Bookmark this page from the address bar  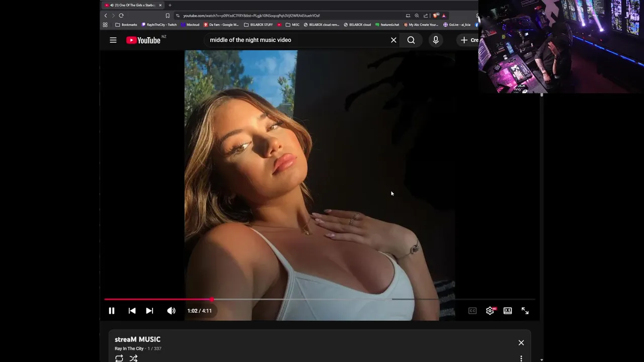pyautogui.click(x=168, y=16)
